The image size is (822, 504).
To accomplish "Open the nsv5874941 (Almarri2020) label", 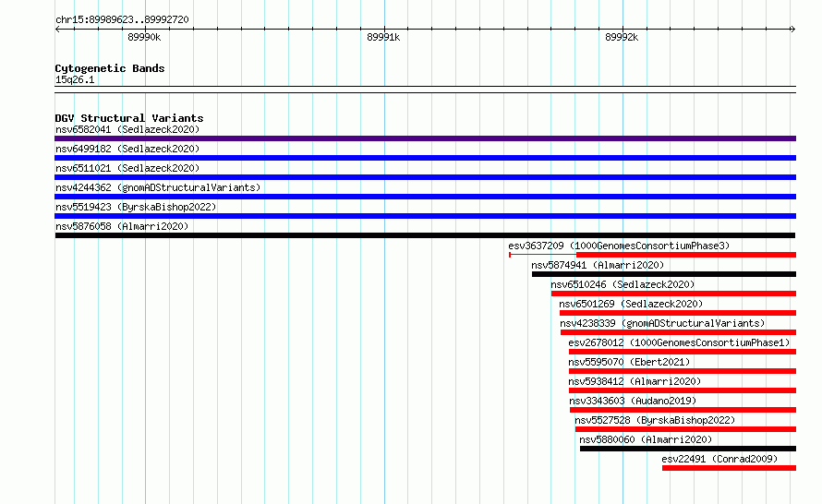I will (598, 265).
